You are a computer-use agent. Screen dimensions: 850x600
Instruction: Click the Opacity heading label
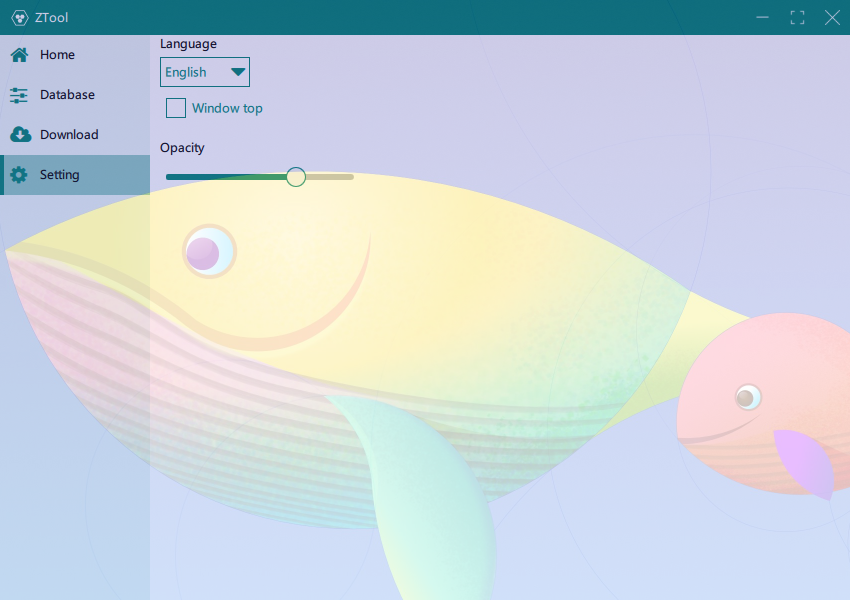pyautogui.click(x=182, y=148)
